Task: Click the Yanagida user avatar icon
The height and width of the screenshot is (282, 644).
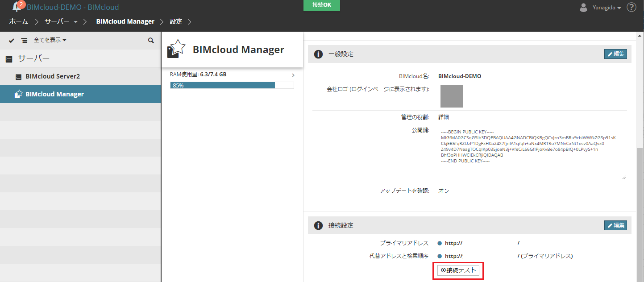Action: click(583, 8)
